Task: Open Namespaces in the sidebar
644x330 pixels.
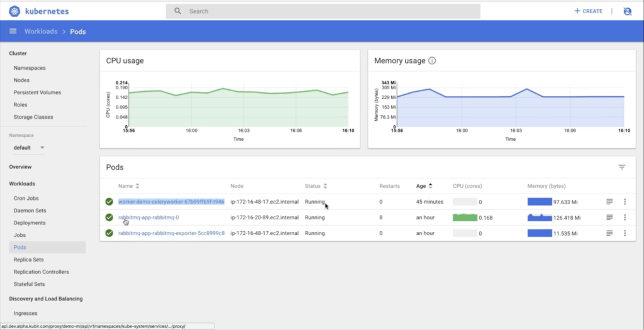Action: pos(30,68)
